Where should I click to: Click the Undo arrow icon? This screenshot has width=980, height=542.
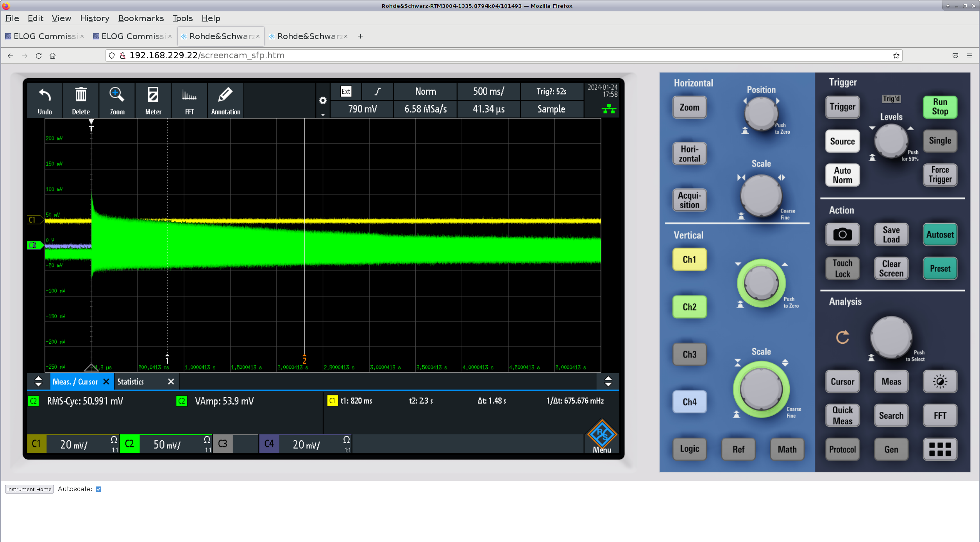[45, 95]
